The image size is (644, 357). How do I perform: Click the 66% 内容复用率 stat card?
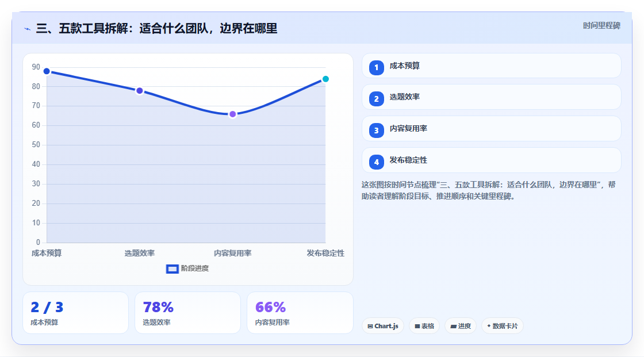click(x=300, y=313)
